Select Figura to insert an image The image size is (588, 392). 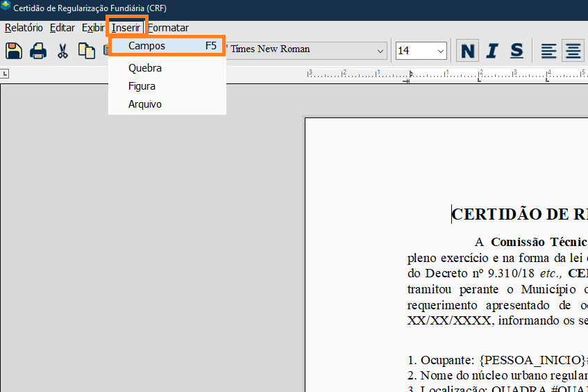[142, 86]
